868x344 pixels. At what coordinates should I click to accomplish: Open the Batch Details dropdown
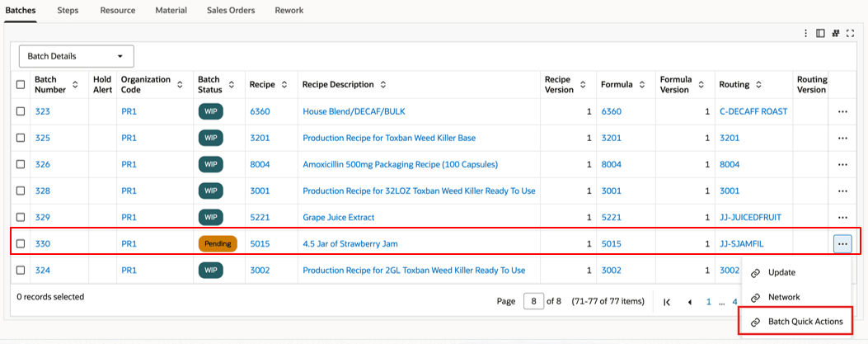pyautogui.click(x=77, y=56)
